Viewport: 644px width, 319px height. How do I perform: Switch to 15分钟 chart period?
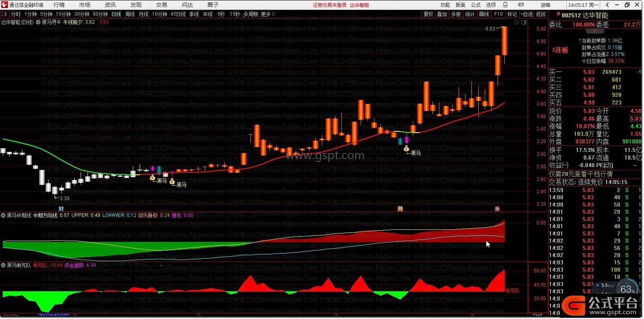[x=63, y=14]
